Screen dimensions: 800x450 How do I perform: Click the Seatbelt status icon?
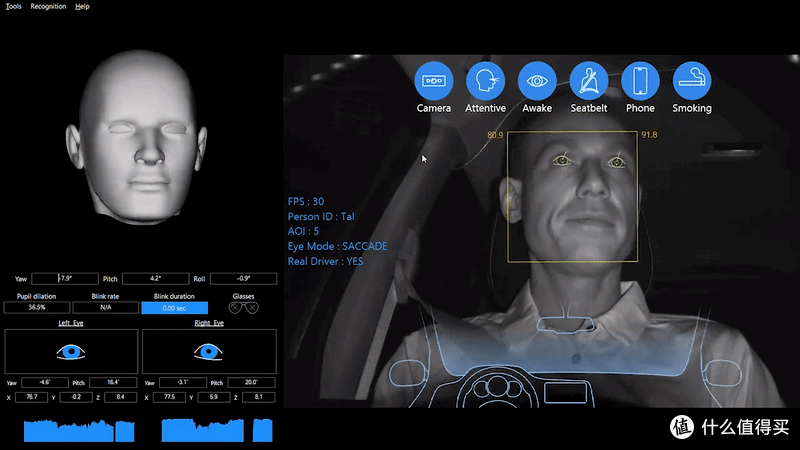pyautogui.click(x=588, y=81)
